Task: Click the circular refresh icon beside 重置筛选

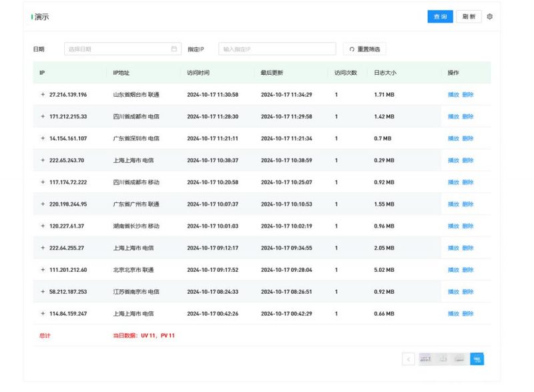Action: pyautogui.click(x=352, y=48)
